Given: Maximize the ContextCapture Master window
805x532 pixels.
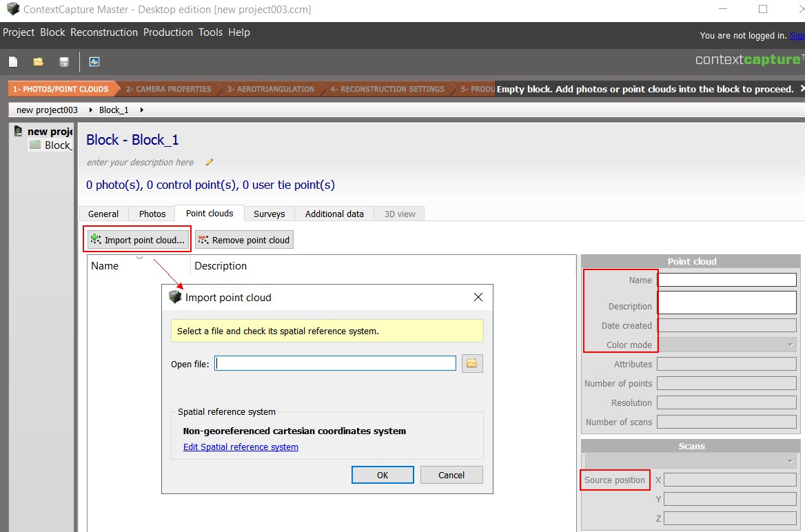Looking at the screenshot, I should (x=763, y=9).
